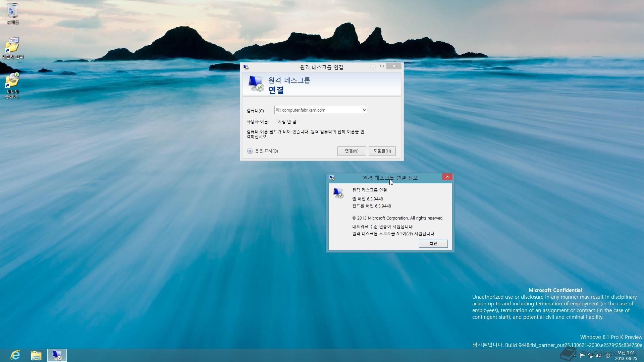Click the Remote Desktop icon inside the info dialog
644x362 pixels.
coord(338,193)
